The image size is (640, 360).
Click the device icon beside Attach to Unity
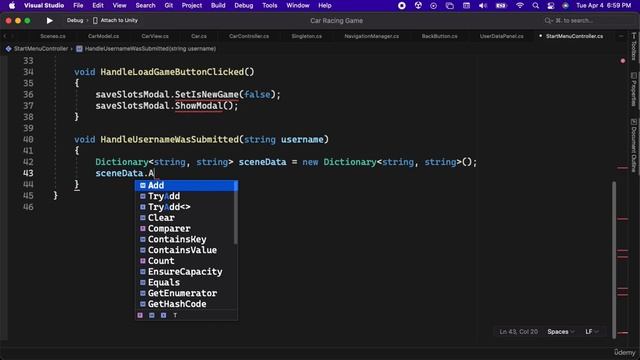95,20
